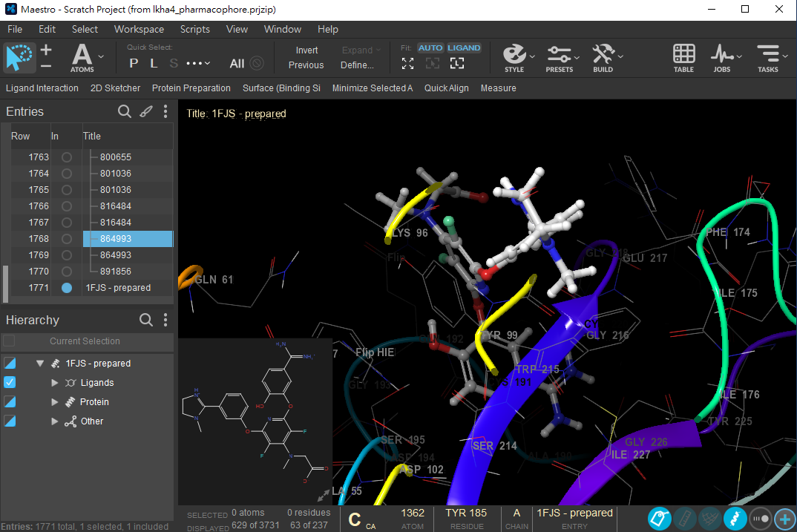Open more Quick Select options dropdown
This screenshot has height=532, width=797.
coord(198,64)
